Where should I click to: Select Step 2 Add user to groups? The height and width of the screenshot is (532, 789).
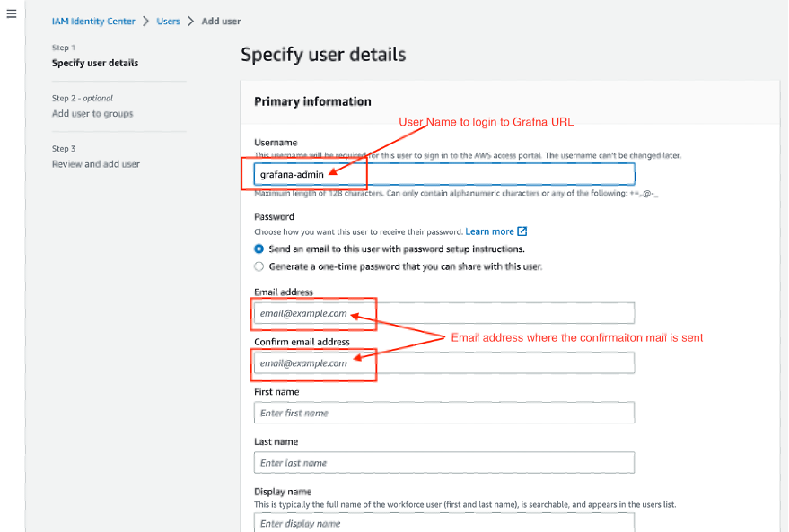94,114
